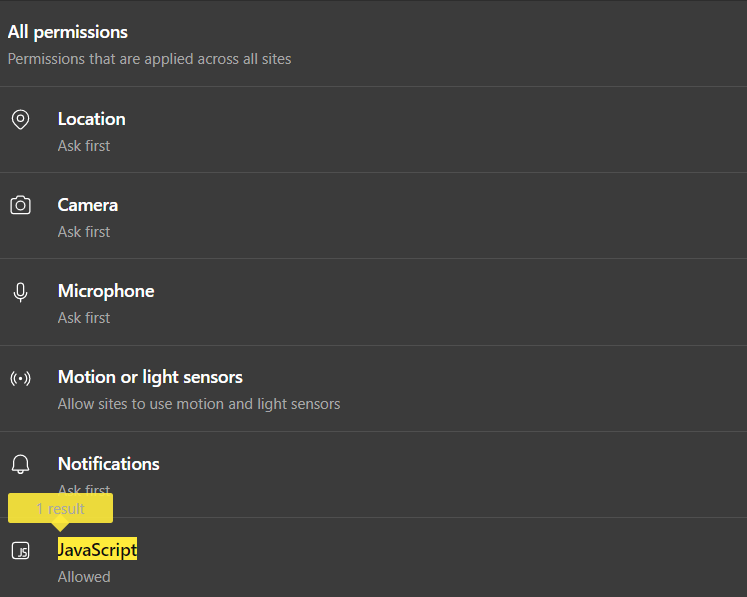Open the highlighted JavaScript permission
This screenshot has width=747, height=597.
point(97,550)
